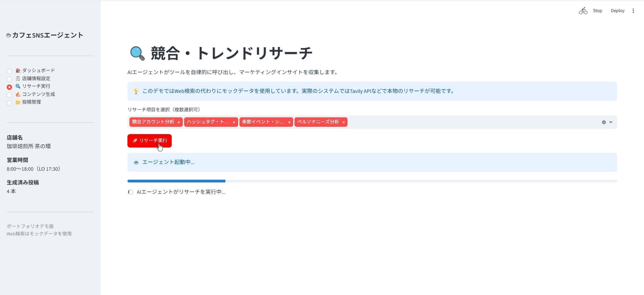Click the robot icon beside エージェント起動中
This screenshot has height=295, width=644.
pyautogui.click(x=136, y=163)
